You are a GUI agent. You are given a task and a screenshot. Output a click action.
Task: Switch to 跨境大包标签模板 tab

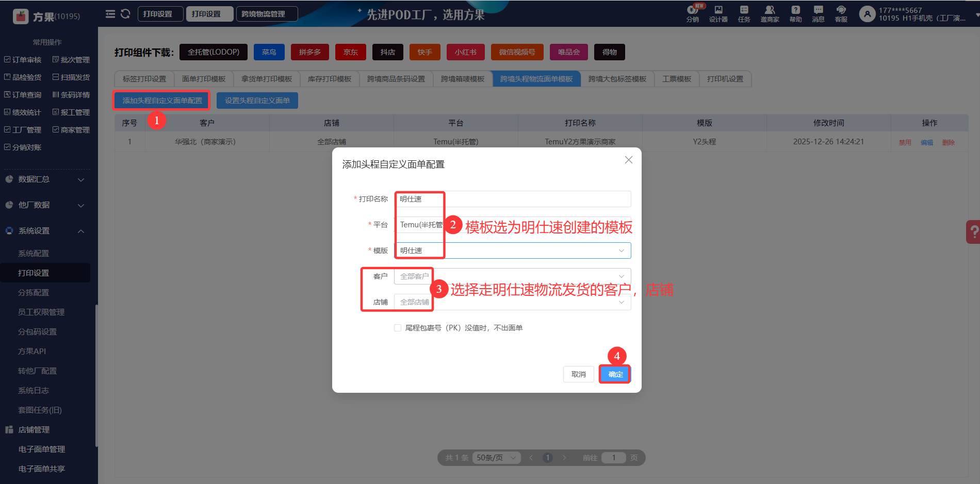[617, 79]
